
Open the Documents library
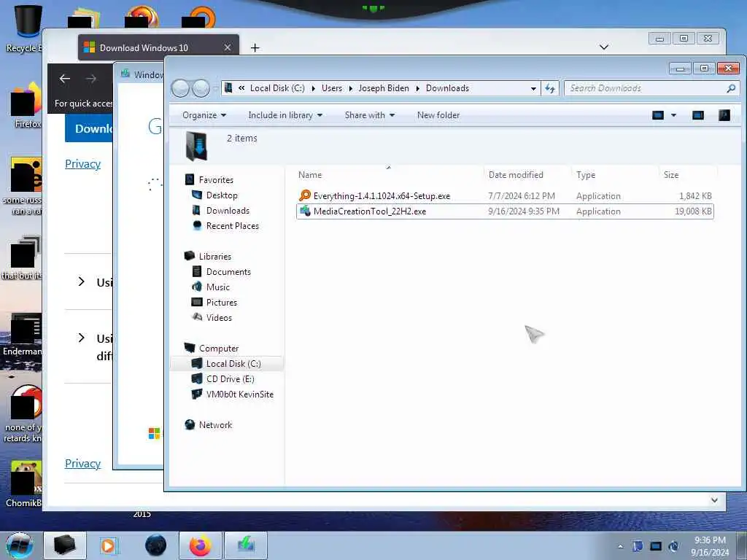click(x=228, y=271)
